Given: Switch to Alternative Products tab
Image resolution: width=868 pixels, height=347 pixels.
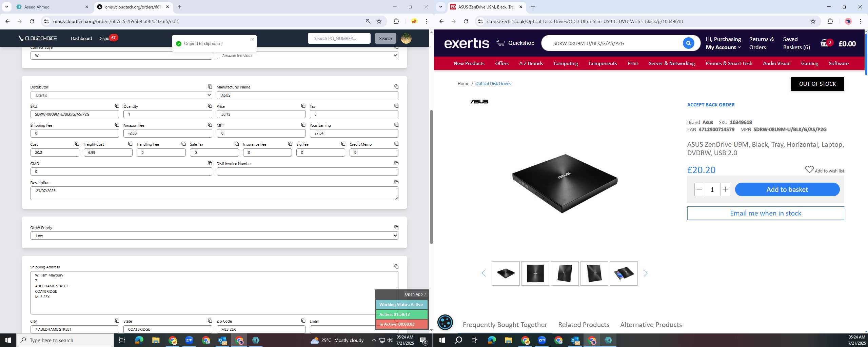Looking at the screenshot, I should [x=651, y=325].
